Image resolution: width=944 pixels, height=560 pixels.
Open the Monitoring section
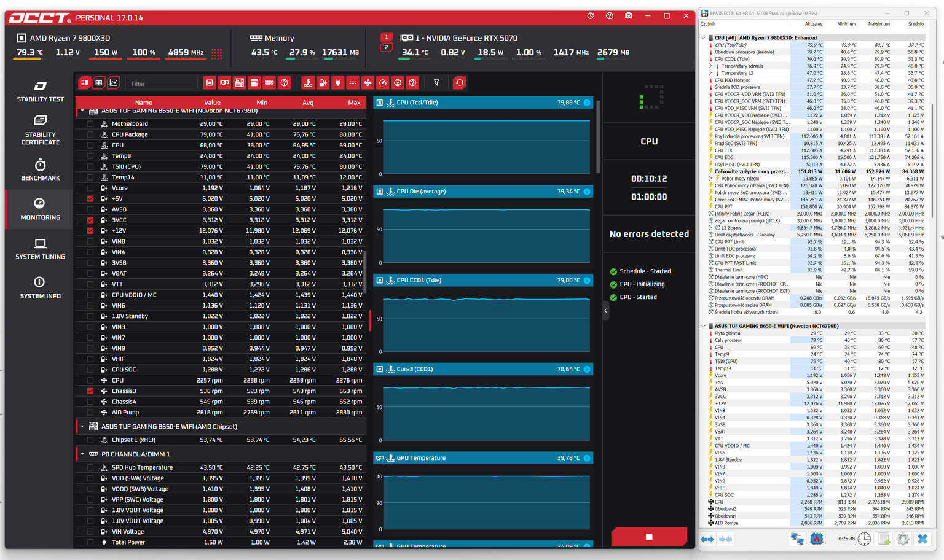coord(40,209)
